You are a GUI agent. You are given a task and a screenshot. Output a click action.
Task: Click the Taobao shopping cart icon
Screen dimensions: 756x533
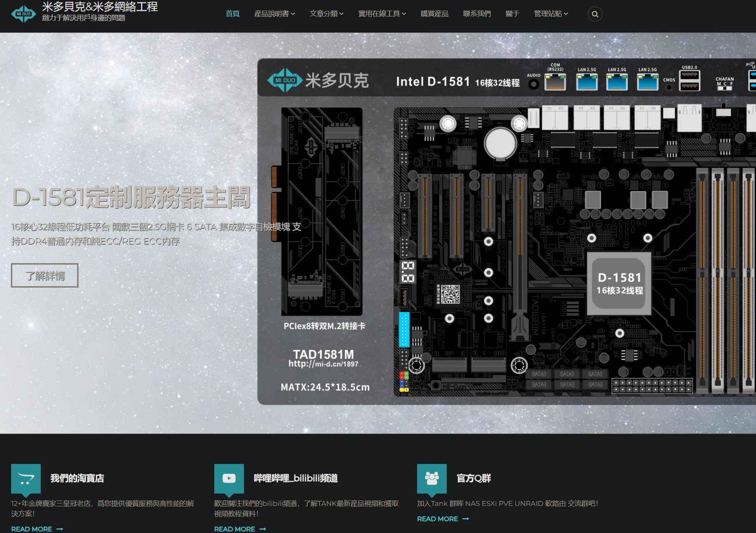point(26,478)
